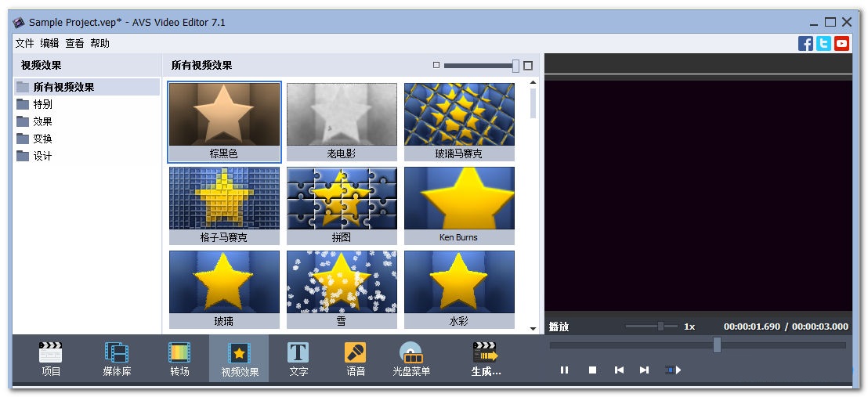Click the 生成... produce button
Screen dimensions: 868x397
[x=486, y=359]
